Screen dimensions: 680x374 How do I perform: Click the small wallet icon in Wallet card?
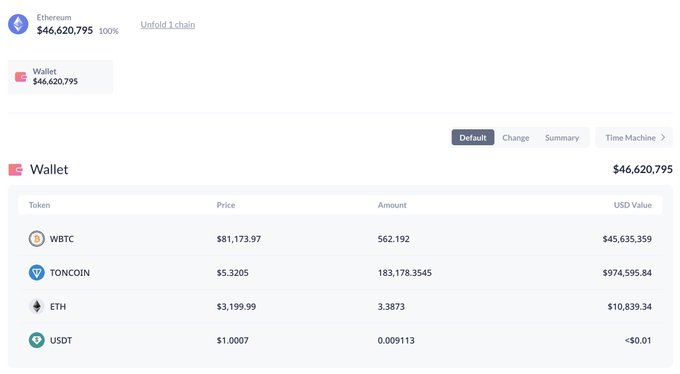21,77
